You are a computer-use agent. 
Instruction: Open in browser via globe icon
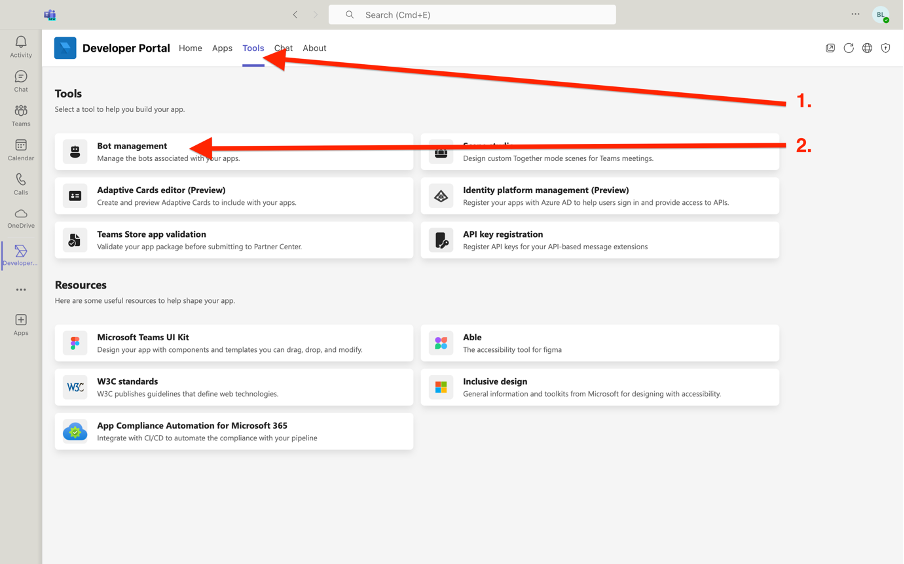867,48
